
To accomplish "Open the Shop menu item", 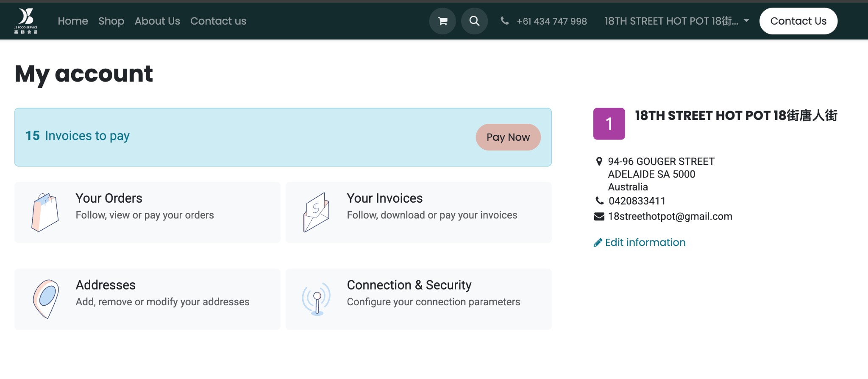I will click(x=111, y=21).
